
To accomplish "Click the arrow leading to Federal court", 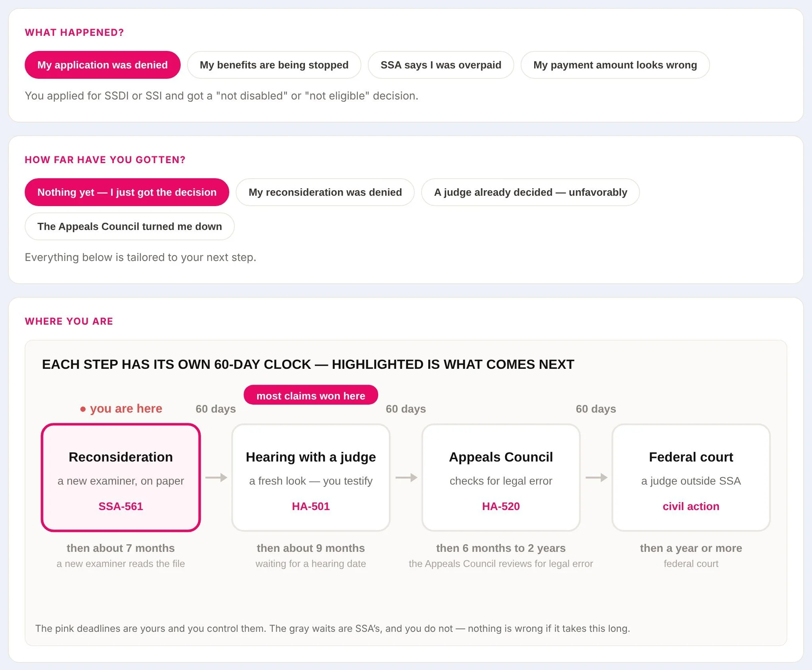I will click(x=596, y=477).
